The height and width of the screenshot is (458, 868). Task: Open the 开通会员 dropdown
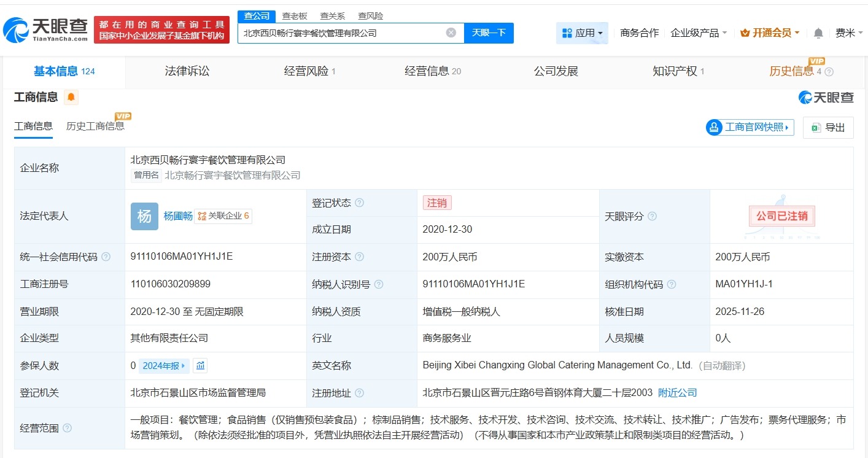[x=770, y=33]
